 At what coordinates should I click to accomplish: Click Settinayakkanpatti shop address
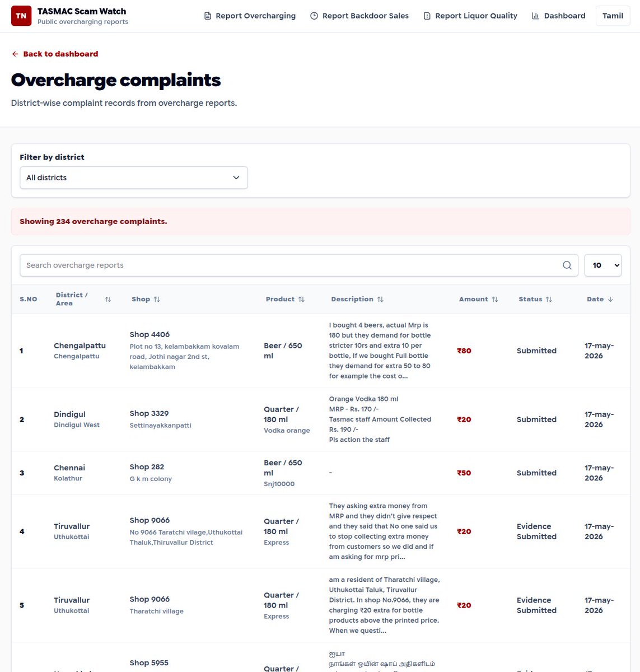click(x=160, y=426)
